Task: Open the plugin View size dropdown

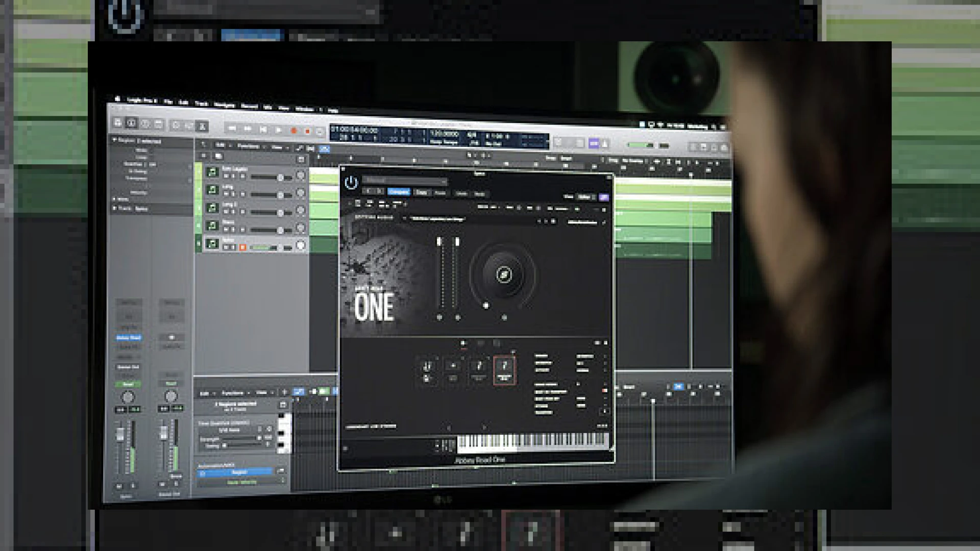Action: click(x=586, y=196)
